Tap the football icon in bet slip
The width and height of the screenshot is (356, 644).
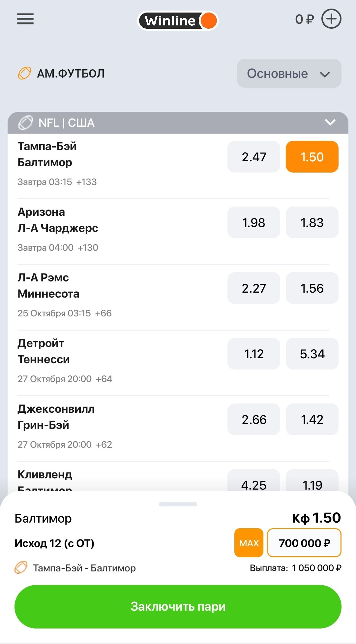point(21,568)
